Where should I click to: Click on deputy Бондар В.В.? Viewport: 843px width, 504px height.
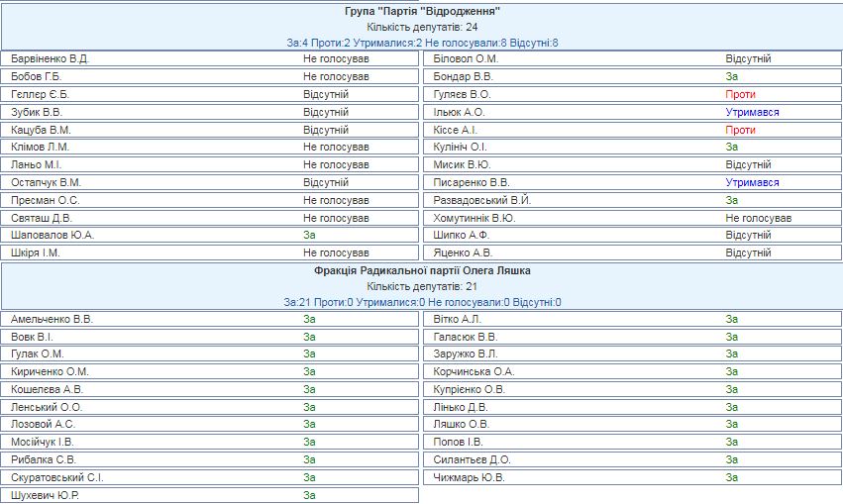pos(463,77)
